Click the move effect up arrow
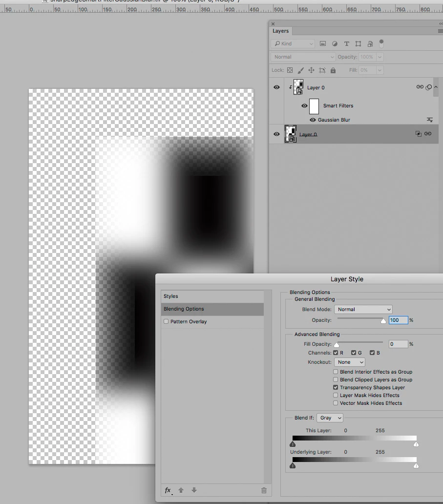 click(x=181, y=490)
